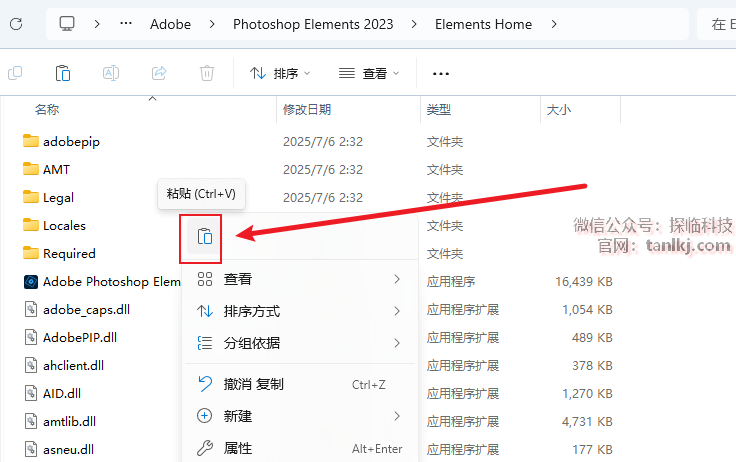Open the 排序 sort dropdown in toolbar
The width and height of the screenshot is (736, 462).
(x=280, y=74)
